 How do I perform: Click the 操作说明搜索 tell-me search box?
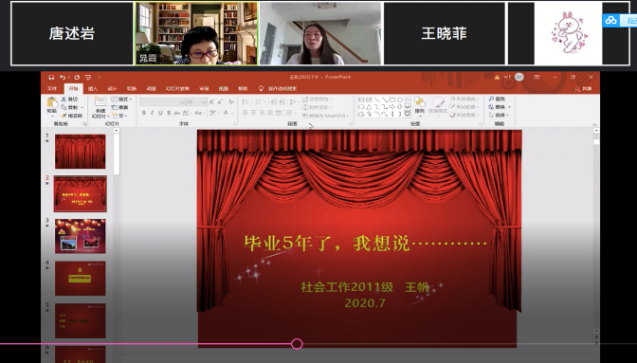click(x=282, y=89)
